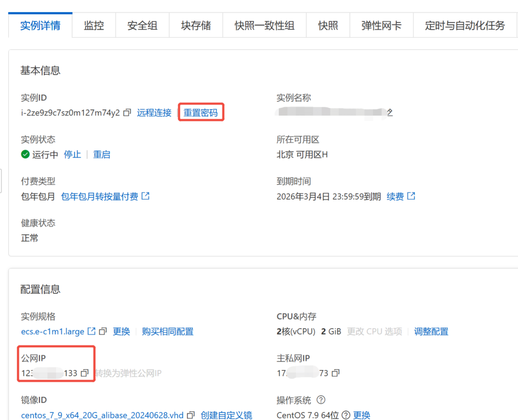Screen dimensions: 518x420
Task: Open the 安全组 tab
Action: pos(142,25)
